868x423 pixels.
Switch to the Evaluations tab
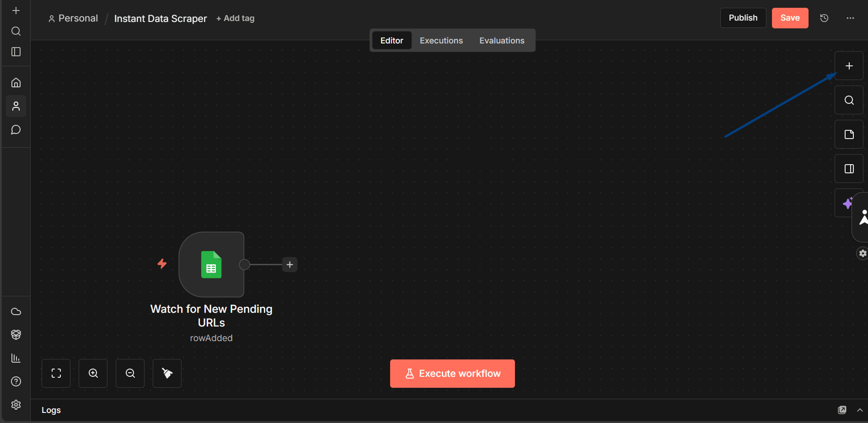pyautogui.click(x=502, y=41)
